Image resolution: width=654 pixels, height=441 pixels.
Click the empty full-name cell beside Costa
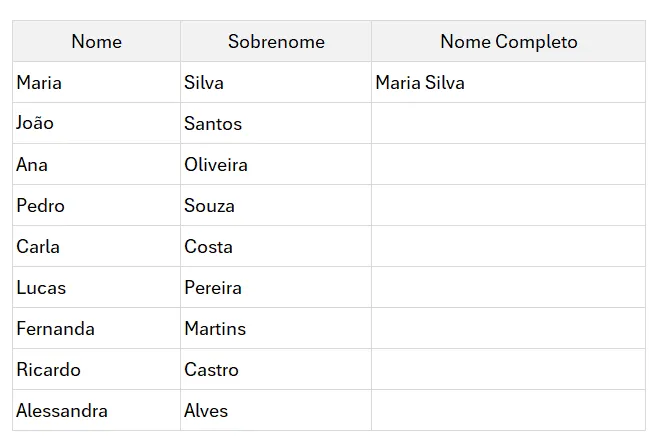click(x=508, y=246)
